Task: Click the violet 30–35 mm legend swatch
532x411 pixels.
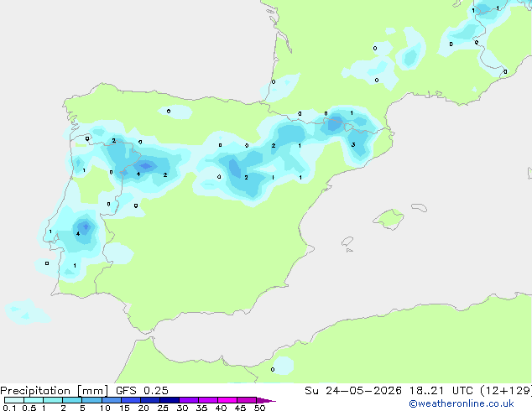Action: coord(188,400)
